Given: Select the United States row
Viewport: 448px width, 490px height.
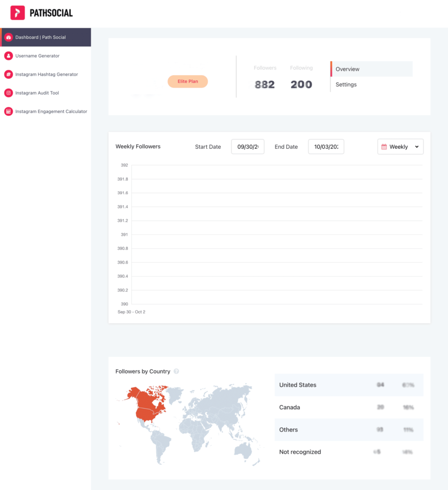Looking at the screenshot, I should coord(349,385).
